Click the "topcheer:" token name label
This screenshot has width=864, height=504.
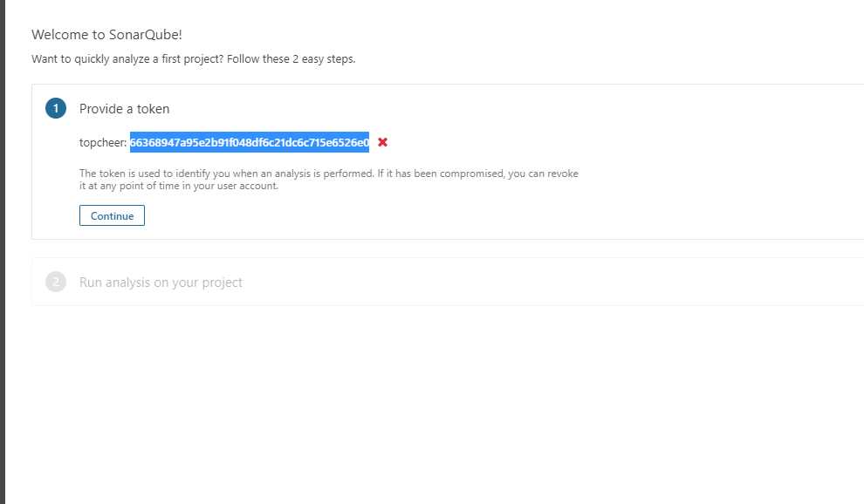coord(103,142)
